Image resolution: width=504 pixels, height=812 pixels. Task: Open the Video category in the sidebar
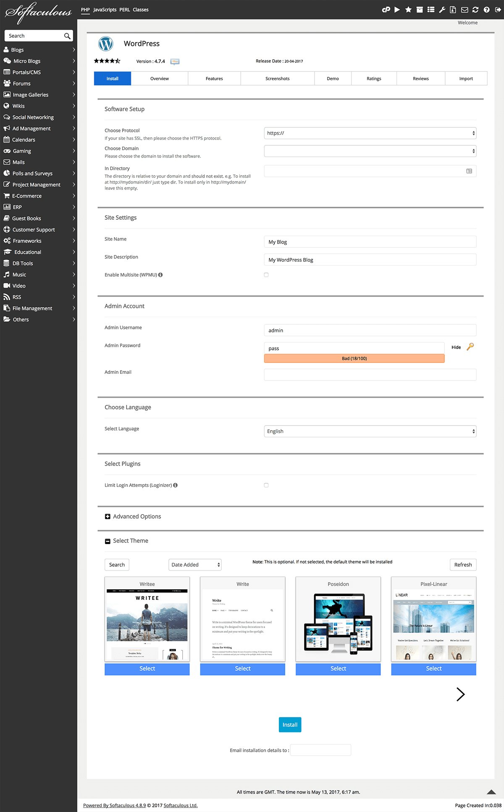click(x=39, y=286)
